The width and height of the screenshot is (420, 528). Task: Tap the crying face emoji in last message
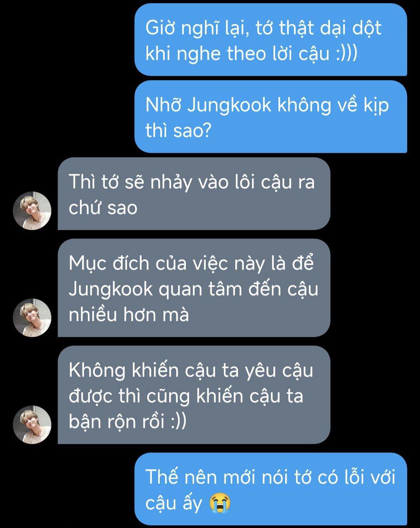coord(220,503)
